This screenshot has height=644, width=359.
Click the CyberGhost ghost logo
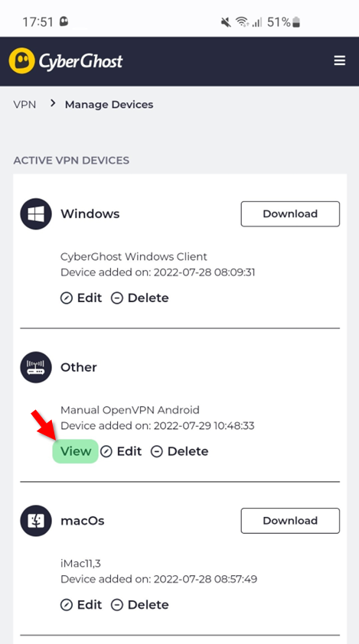pos(21,60)
